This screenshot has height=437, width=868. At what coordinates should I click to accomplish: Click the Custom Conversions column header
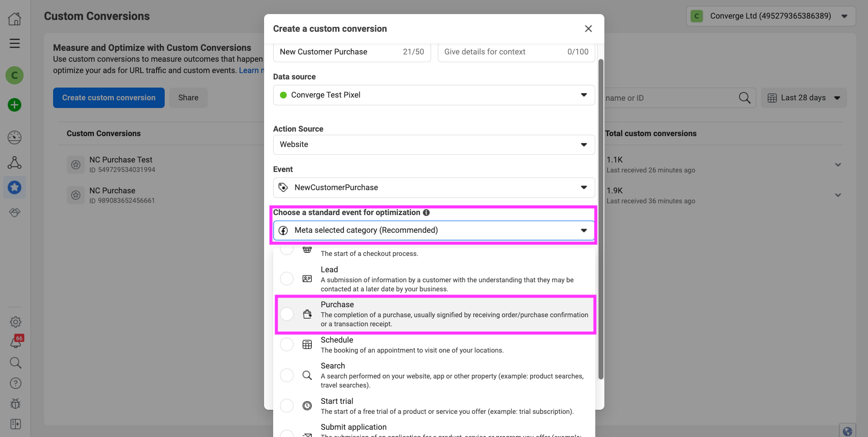[x=103, y=133]
